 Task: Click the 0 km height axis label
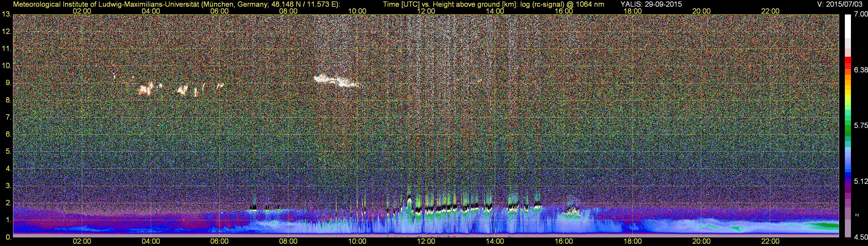click(8, 237)
